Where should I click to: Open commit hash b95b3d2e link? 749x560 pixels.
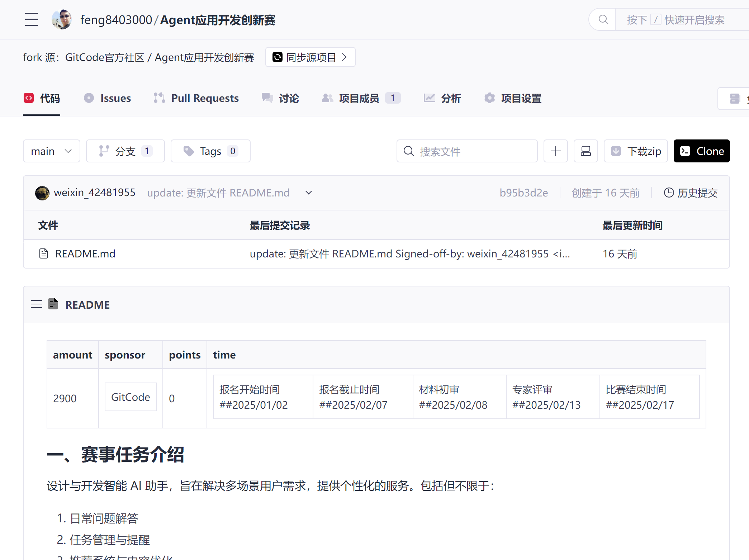tap(523, 193)
